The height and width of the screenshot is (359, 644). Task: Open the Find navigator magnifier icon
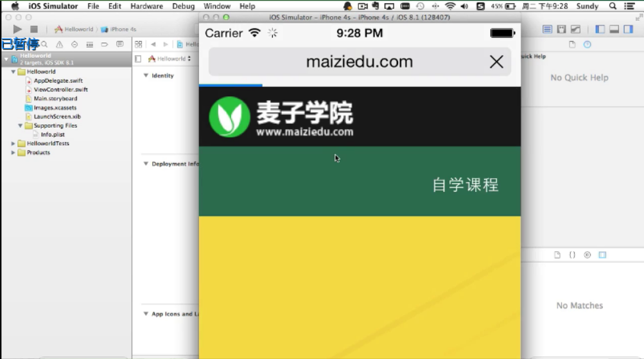tap(44, 44)
